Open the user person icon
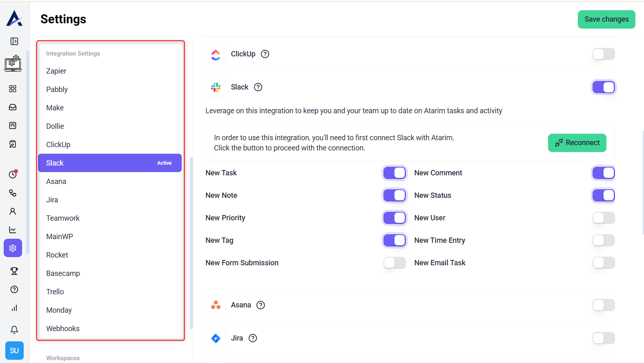This screenshot has height=363, width=644. pos(13,211)
